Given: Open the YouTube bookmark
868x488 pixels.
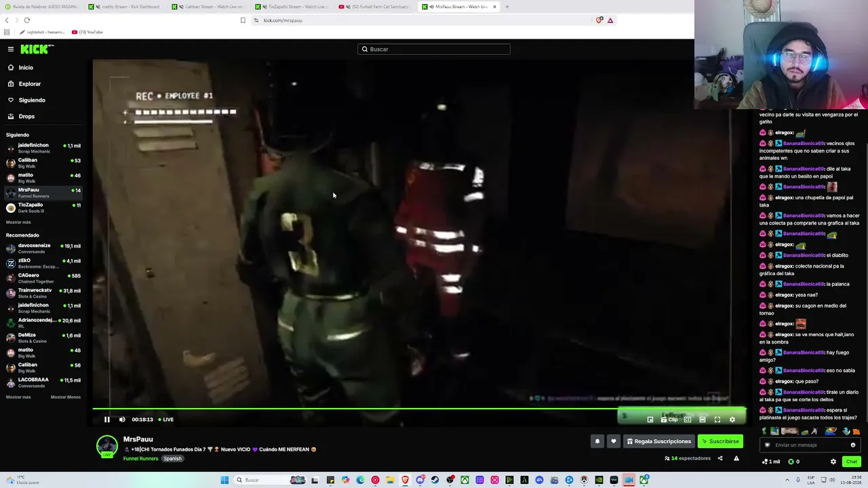Looking at the screenshot, I should pyautogui.click(x=87, y=32).
